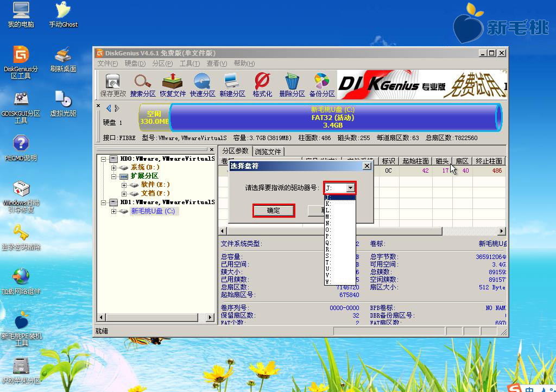Image resolution: width=556 pixels, height=392 pixels.
Task: Click the 搜索分区 toolbar icon
Action: [x=143, y=85]
